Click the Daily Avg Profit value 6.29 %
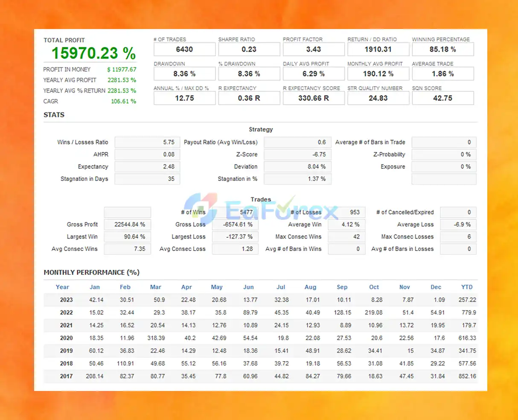The height and width of the screenshot is (420, 518). click(x=314, y=73)
